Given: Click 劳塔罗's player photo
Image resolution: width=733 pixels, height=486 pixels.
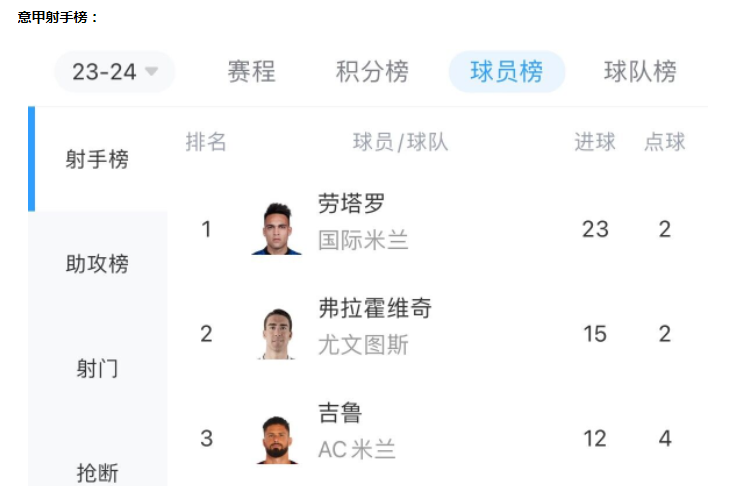Looking at the screenshot, I should 277,229.
